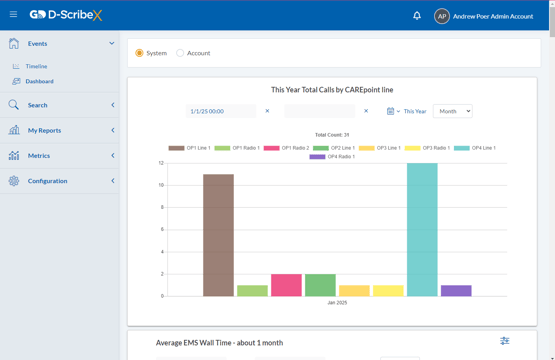Screen dimensions: 555x360
Task: Click the teal OP4 Line 1 bar
Action: [x=422, y=229]
